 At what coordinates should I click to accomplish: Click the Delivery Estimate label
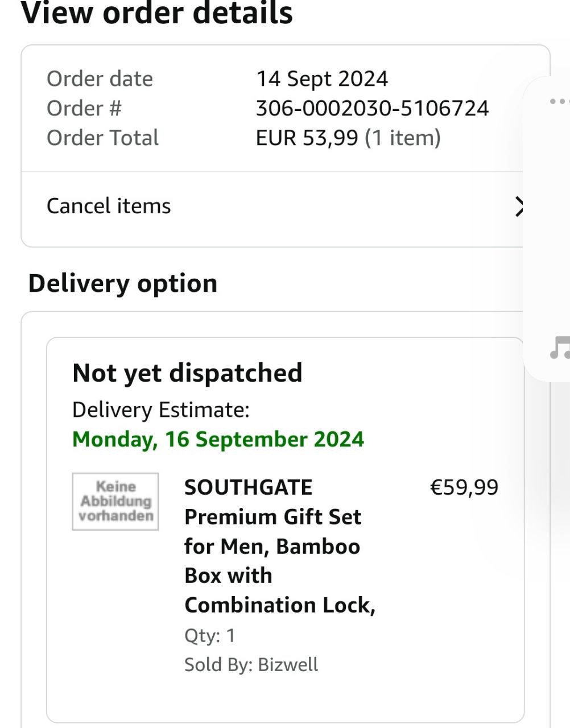coord(161,409)
